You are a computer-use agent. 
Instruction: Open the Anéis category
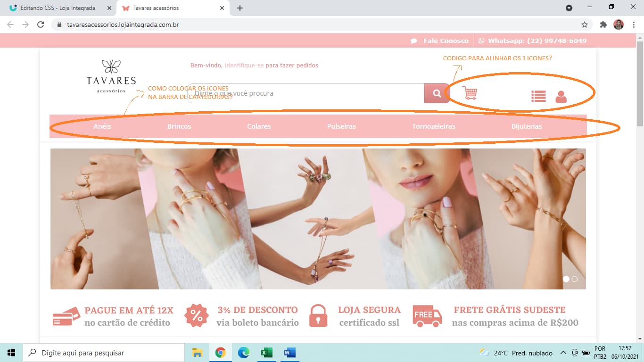(102, 126)
